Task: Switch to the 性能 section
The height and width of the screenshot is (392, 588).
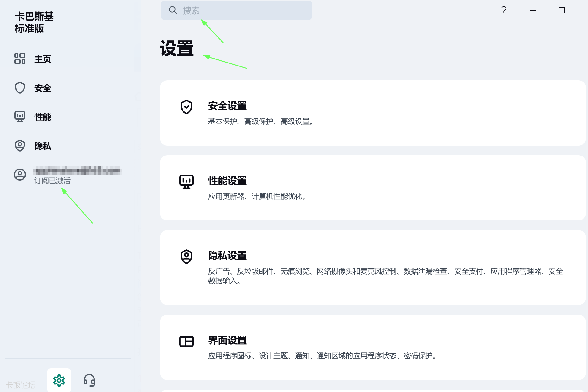Action: click(x=43, y=117)
